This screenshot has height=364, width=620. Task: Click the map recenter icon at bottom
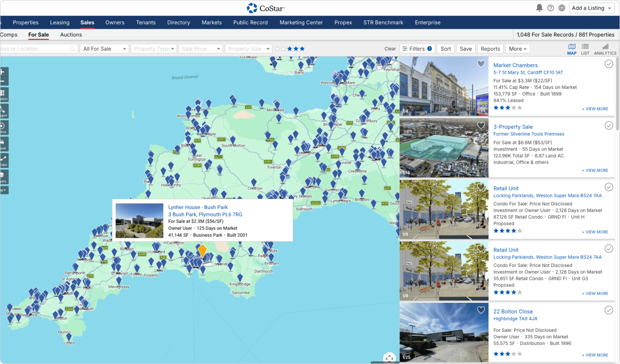(x=389, y=358)
